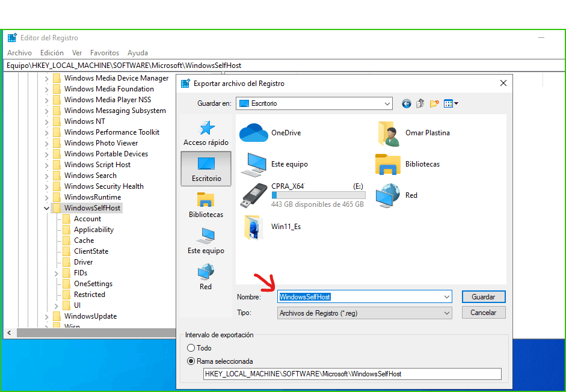This screenshot has width=566, height=392.
Task: Expand the WindowsUpdate tree node
Action: [x=46, y=317]
